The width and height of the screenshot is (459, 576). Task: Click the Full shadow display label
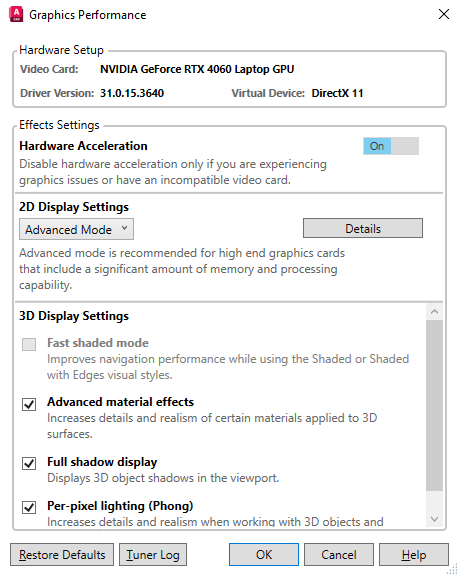coord(102,462)
